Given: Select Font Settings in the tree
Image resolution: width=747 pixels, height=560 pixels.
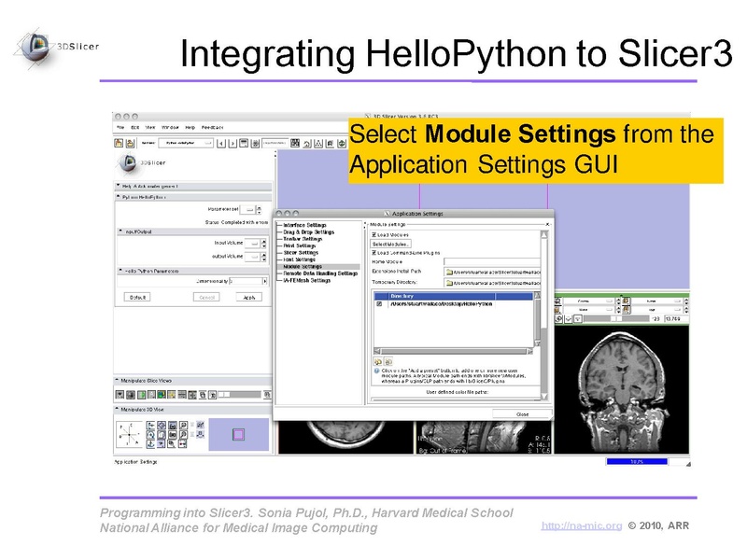Looking at the screenshot, I should 299,260.
